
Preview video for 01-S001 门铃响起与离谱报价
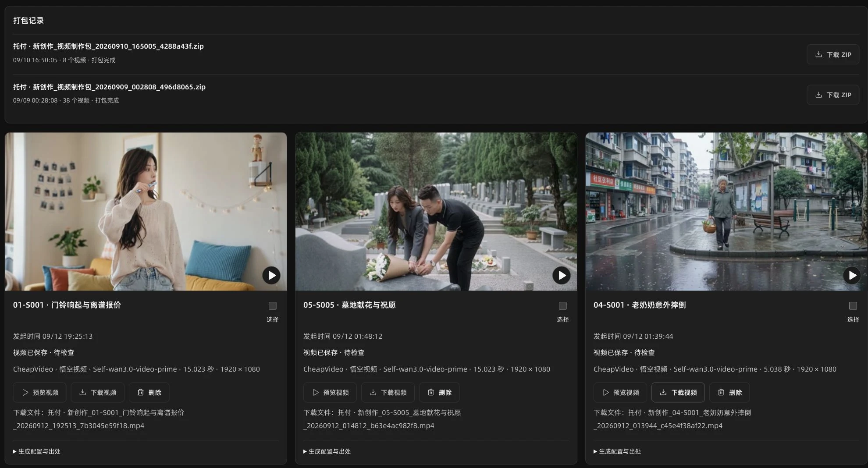40,393
